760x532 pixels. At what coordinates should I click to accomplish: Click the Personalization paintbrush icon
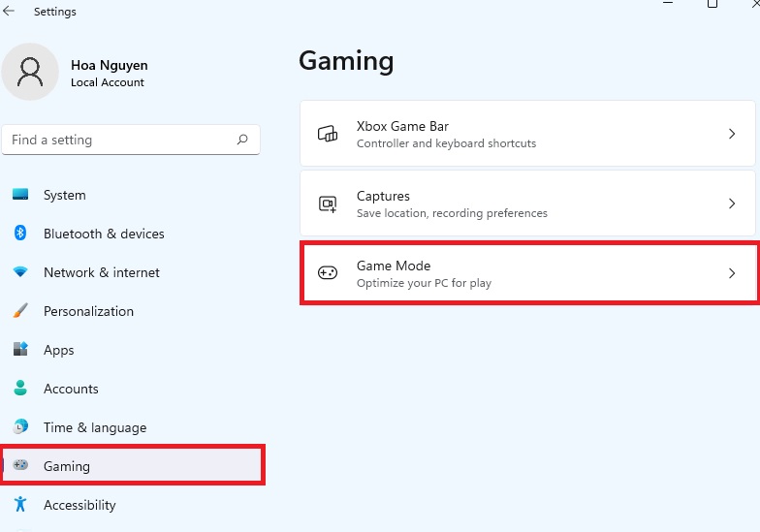tap(19, 310)
